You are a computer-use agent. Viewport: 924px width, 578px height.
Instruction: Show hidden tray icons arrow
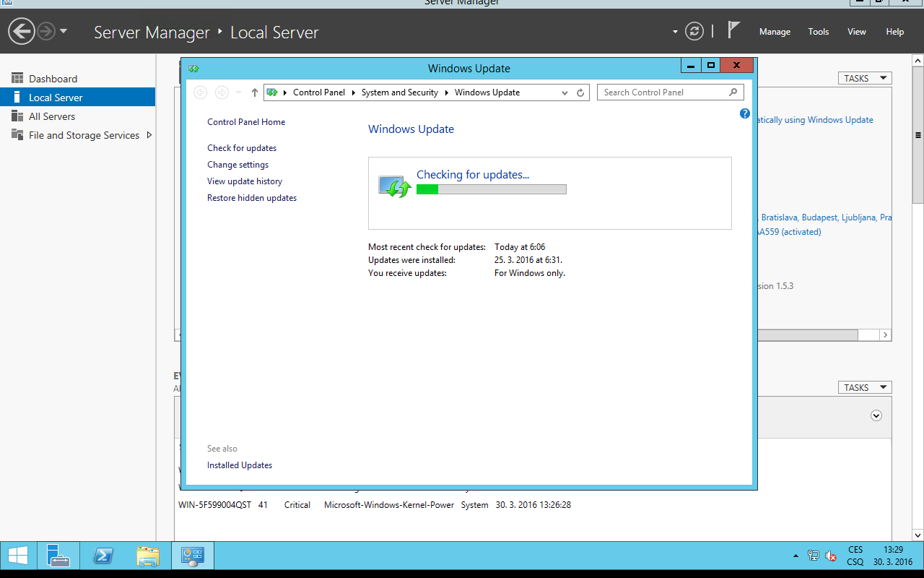[x=796, y=556]
